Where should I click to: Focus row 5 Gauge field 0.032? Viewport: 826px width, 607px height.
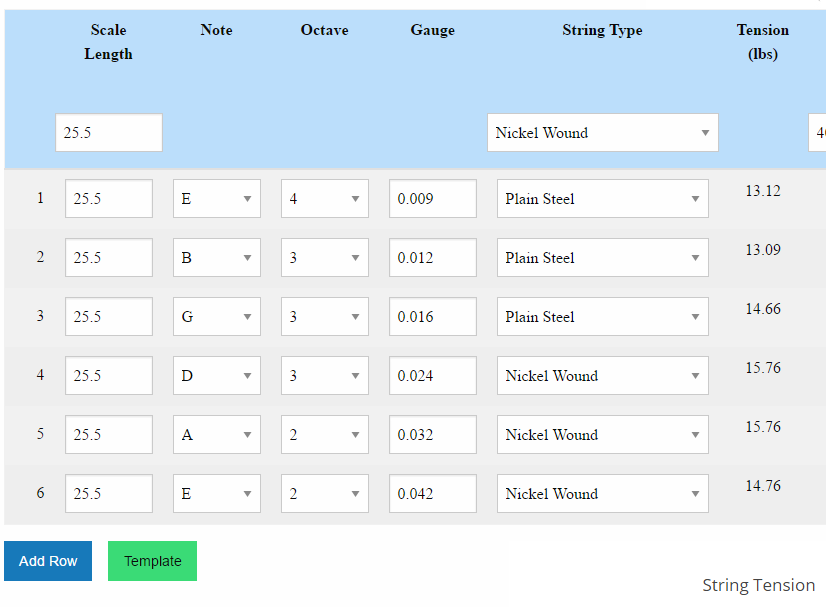[x=432, y=435]
